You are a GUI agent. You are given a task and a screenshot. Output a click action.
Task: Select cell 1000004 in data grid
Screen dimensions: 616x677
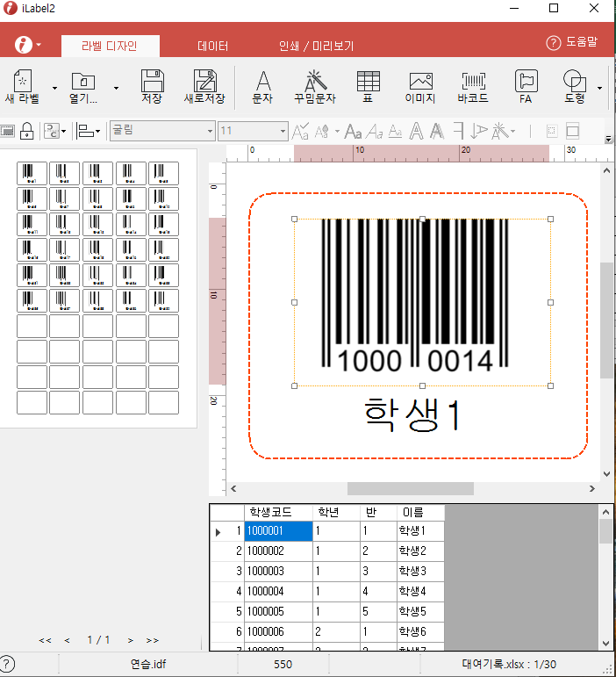(x=278, y=591)
